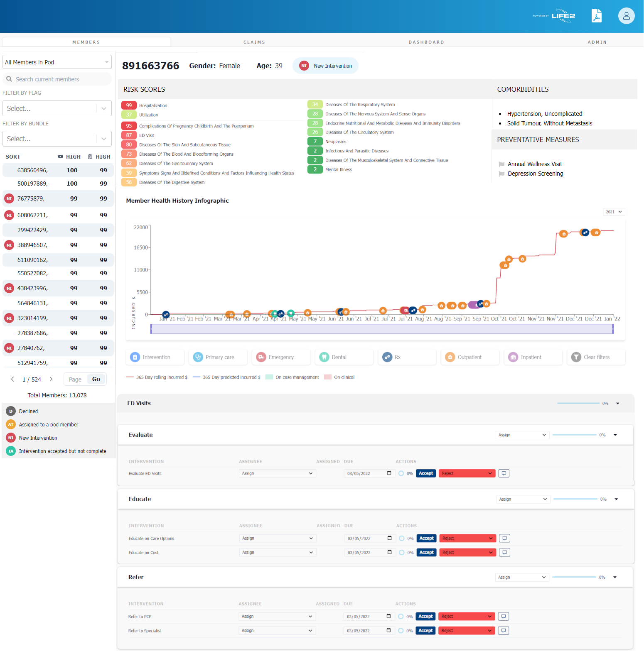Click the New Intervention button
Image resolution: width=644 pixels, height=656 pixels.
click(326, 66)
